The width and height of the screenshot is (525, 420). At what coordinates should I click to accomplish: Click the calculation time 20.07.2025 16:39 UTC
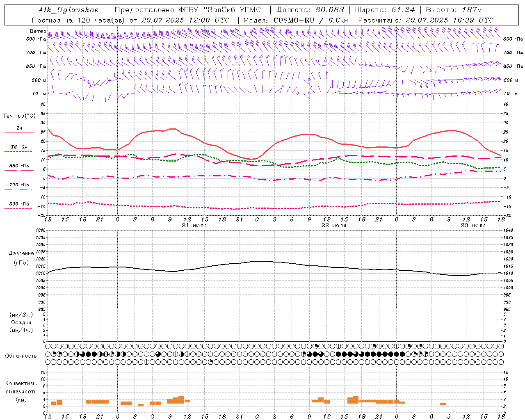tap(450, 20)
